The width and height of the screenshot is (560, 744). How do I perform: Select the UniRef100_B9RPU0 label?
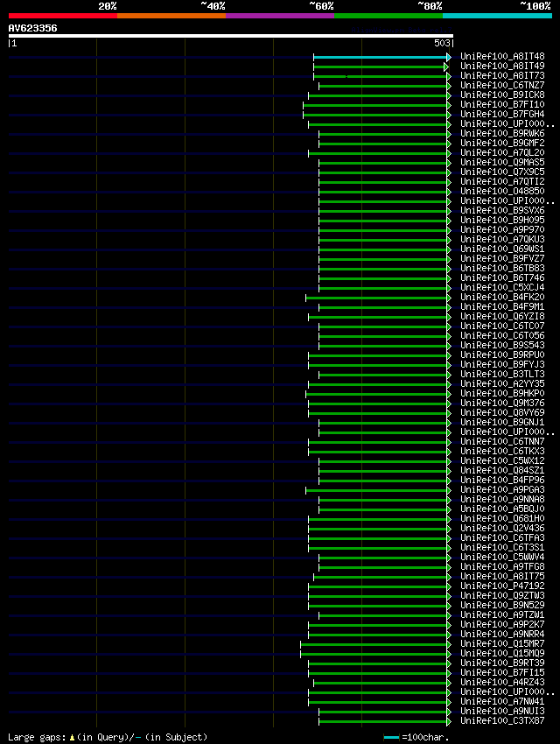pos(502,354)
